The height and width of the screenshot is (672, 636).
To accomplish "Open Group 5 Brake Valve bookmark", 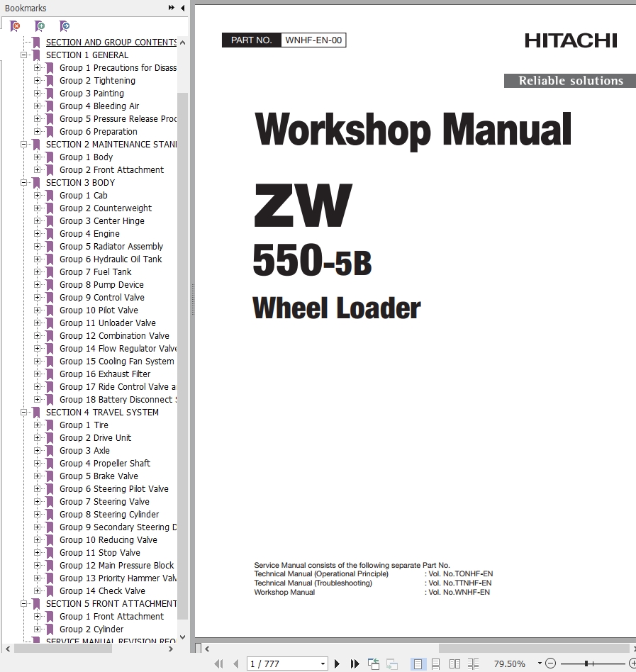I will click(99, 476).
